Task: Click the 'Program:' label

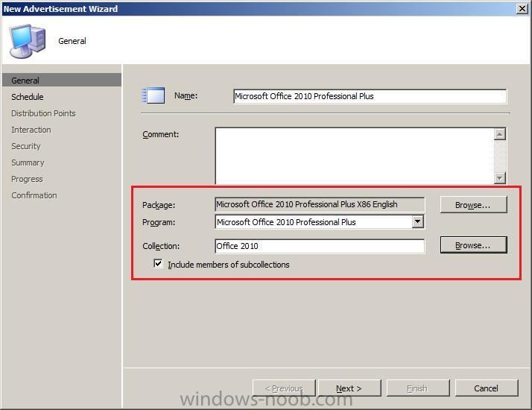Action: 159,222
